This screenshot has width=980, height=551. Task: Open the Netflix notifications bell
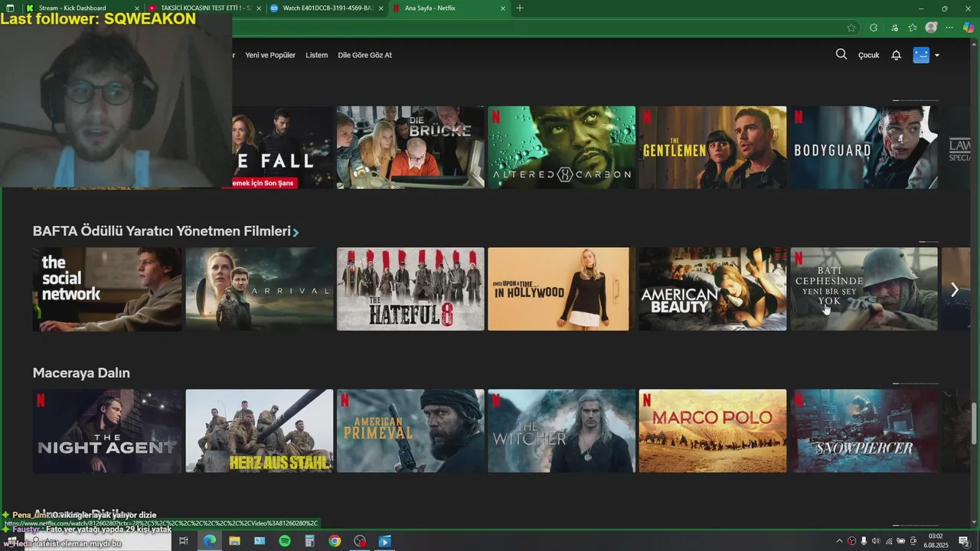tap(896, 55)
